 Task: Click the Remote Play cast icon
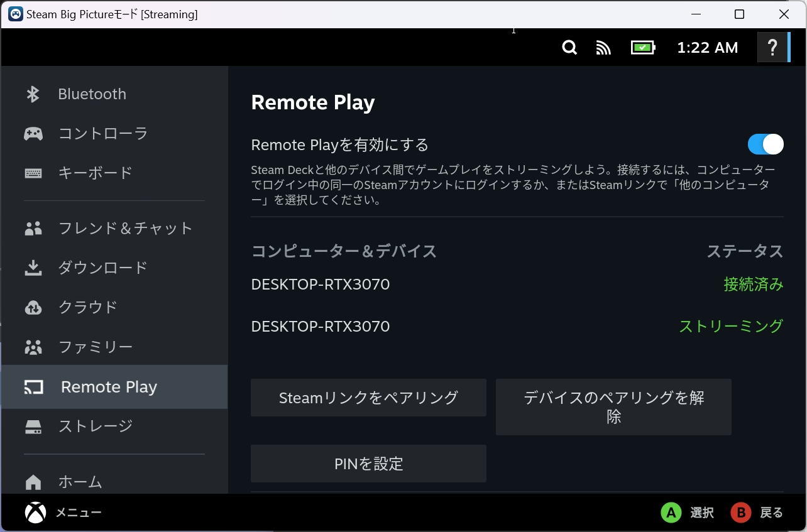(33, 387)
